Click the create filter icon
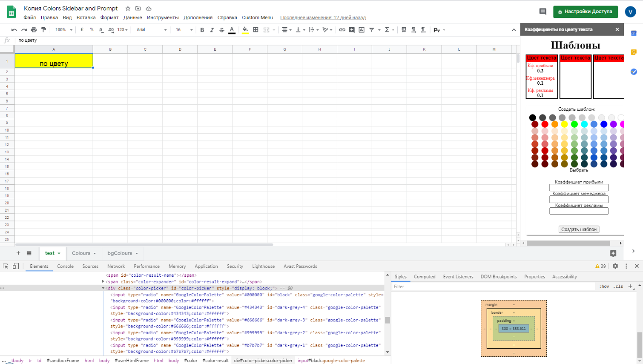 pyautogui.click(x=372, y=30)
